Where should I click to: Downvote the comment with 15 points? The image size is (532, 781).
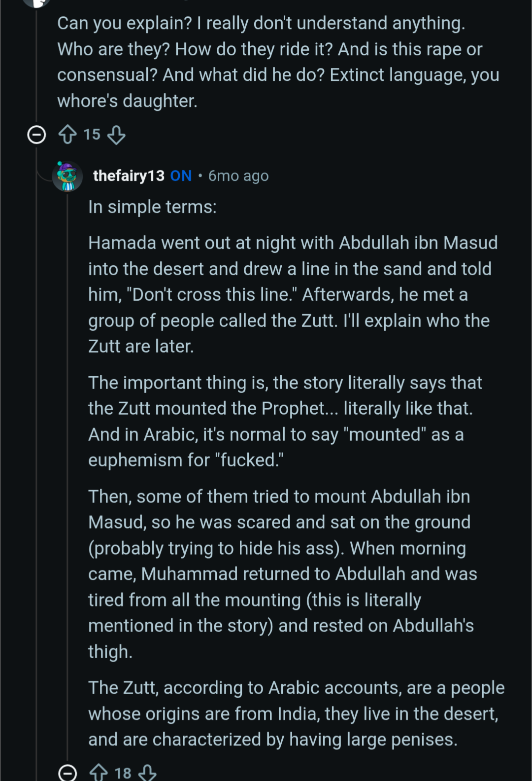(x=116, y=135)
